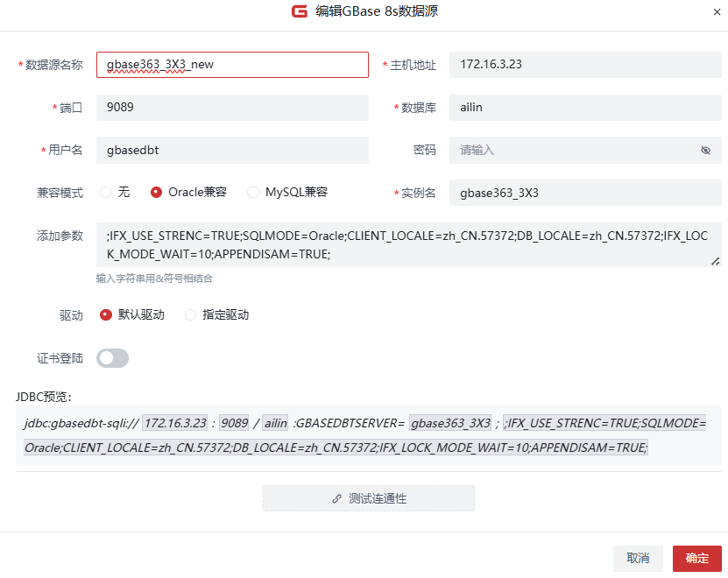Click the GBase logo icon in title
Viewport: 728px width, 578px height.
pos(300,11)
